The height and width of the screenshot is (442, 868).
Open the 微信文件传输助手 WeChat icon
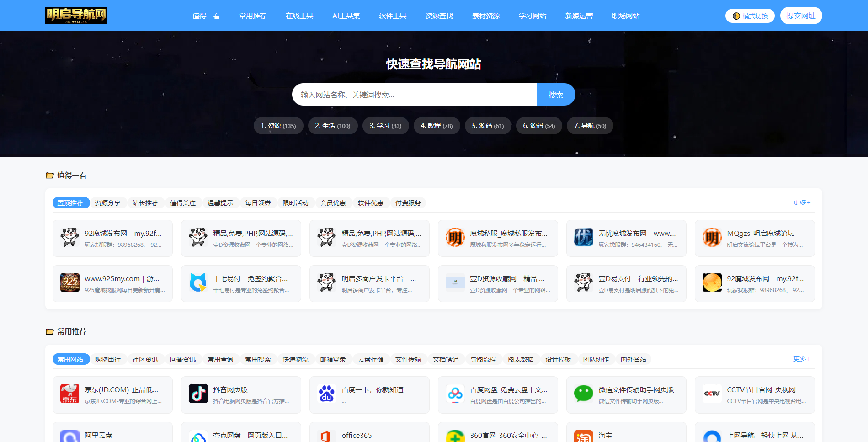coord(584,394)
